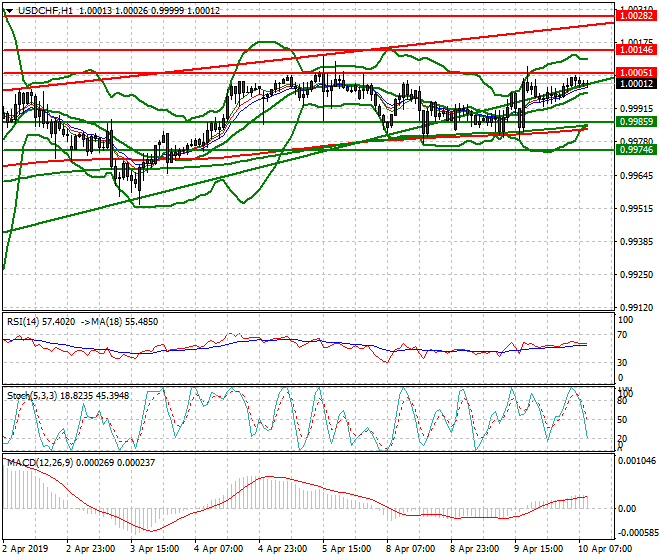Click the MACD 0.001046 scale value
660x560 pixels.
tap(637, 461)
